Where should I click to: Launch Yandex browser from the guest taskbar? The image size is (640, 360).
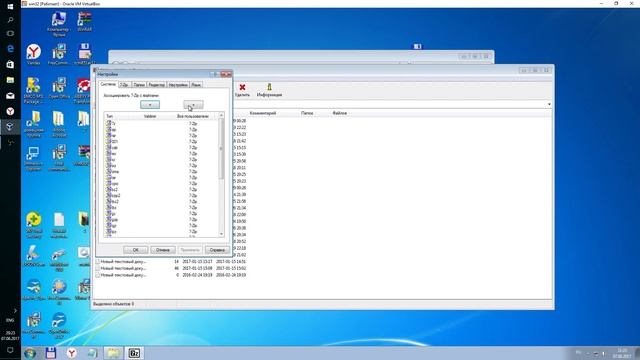point(71,353)
